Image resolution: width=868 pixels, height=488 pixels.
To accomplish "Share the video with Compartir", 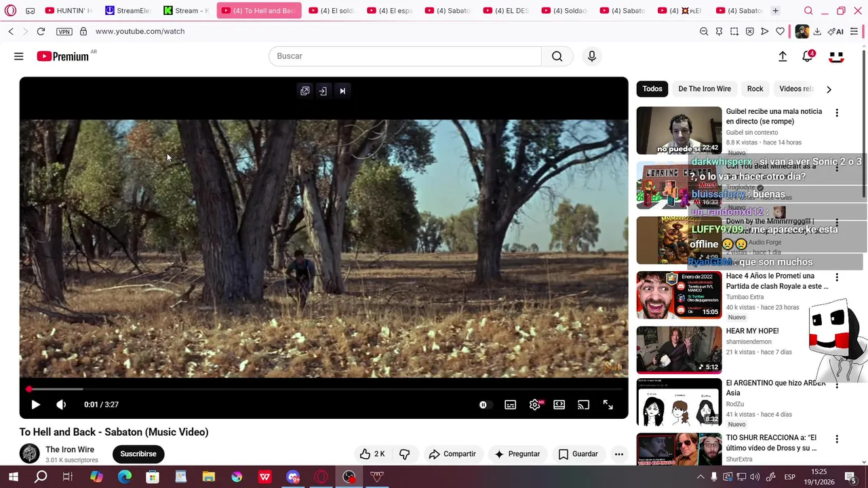I will pyautogui.click(x=452, y=454).
